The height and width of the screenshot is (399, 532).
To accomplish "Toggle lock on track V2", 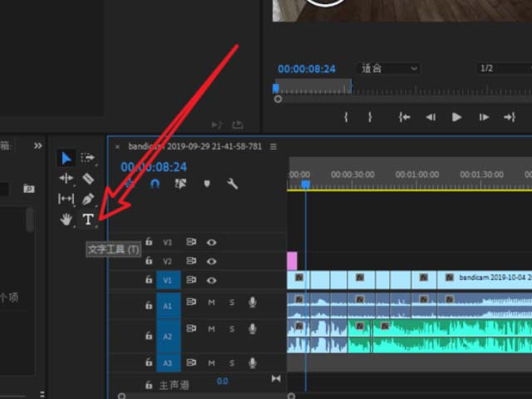I will tap(149, 261).
